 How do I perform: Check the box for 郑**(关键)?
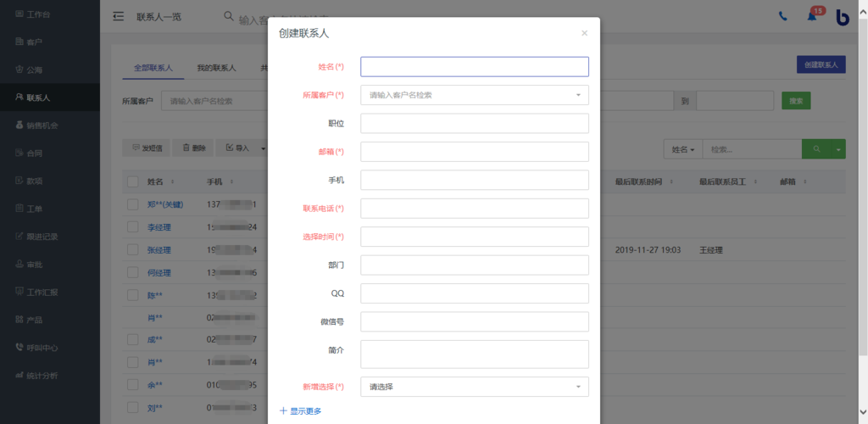[x=133, y=204]
